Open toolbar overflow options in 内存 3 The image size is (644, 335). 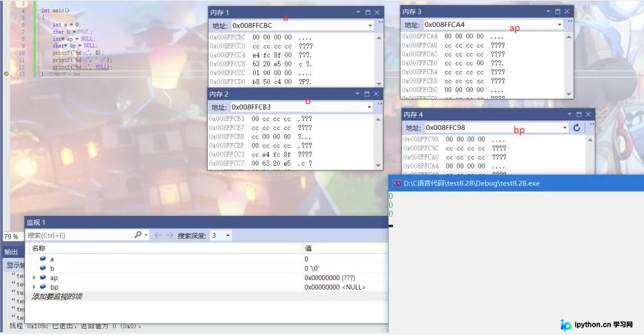[x=570, y=22]
